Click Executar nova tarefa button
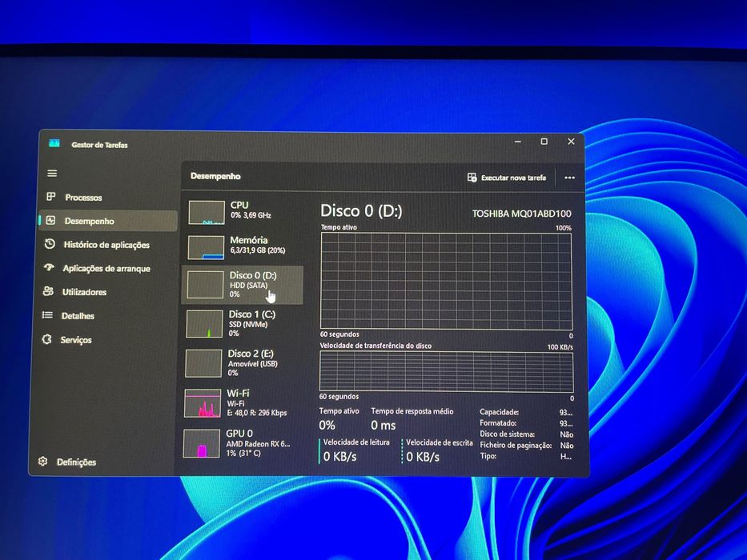The height and width of the screenshot is (560, 747). point(506,177)
